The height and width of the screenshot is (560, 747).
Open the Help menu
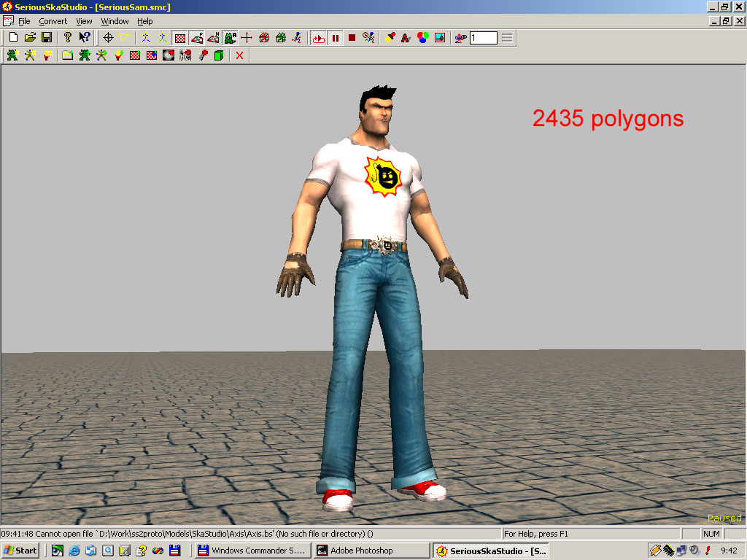click(145, 21)
